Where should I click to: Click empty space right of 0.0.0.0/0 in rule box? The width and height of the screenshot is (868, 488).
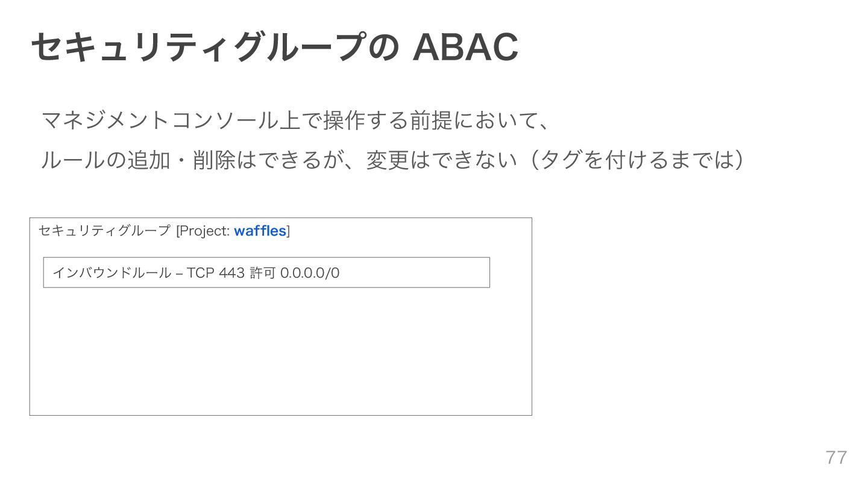[415, 273]
